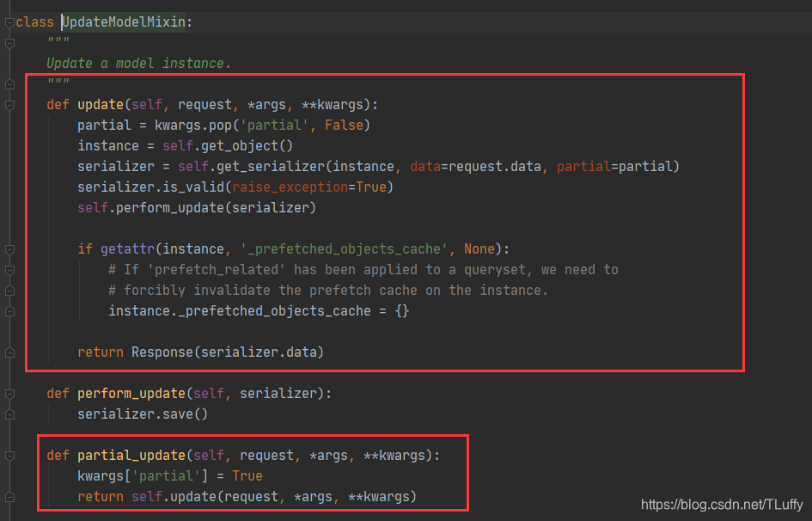Collapse the def perform_update method fold marker
Screen dimensions: 812x521
tap(9, 394)
